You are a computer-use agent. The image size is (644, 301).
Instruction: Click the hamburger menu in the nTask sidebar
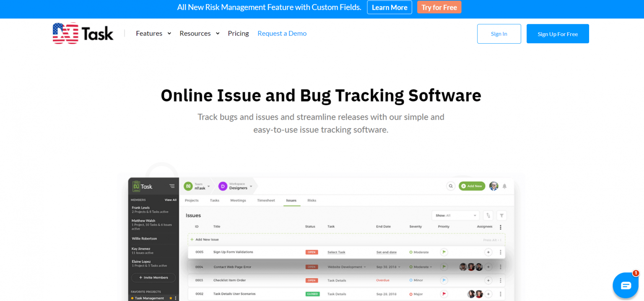[171, 186]
